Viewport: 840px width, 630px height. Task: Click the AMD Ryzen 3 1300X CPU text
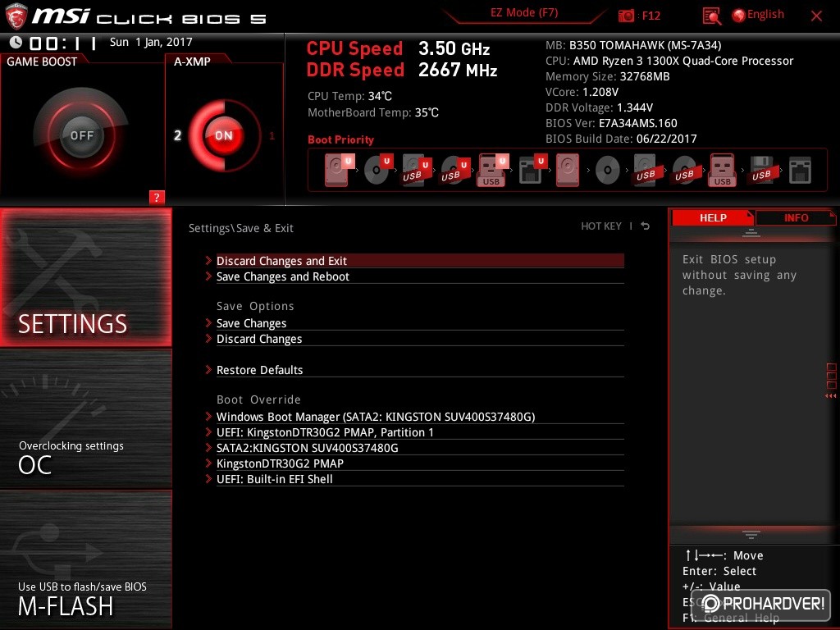[x=683, y=61]
